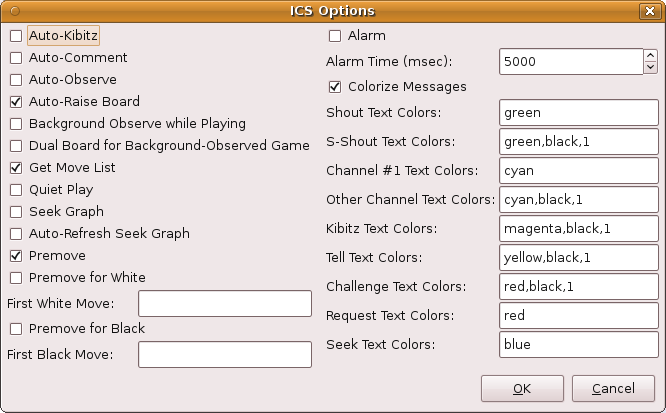666x413 pixels.
Task: Uncheck Auto-Raise Board
Action: pyautogui.click(x=16, y=102)
